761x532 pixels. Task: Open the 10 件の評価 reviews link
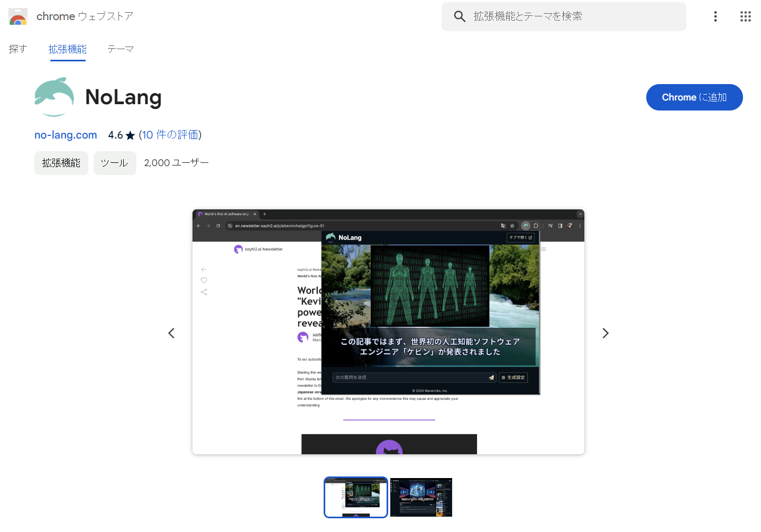(x=170, y=135)
